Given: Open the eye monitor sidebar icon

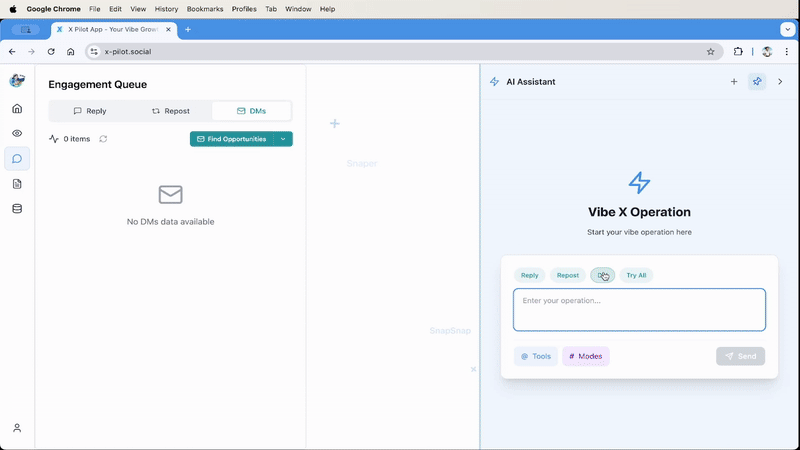Looking at the screenshot, I should point(17,134).
